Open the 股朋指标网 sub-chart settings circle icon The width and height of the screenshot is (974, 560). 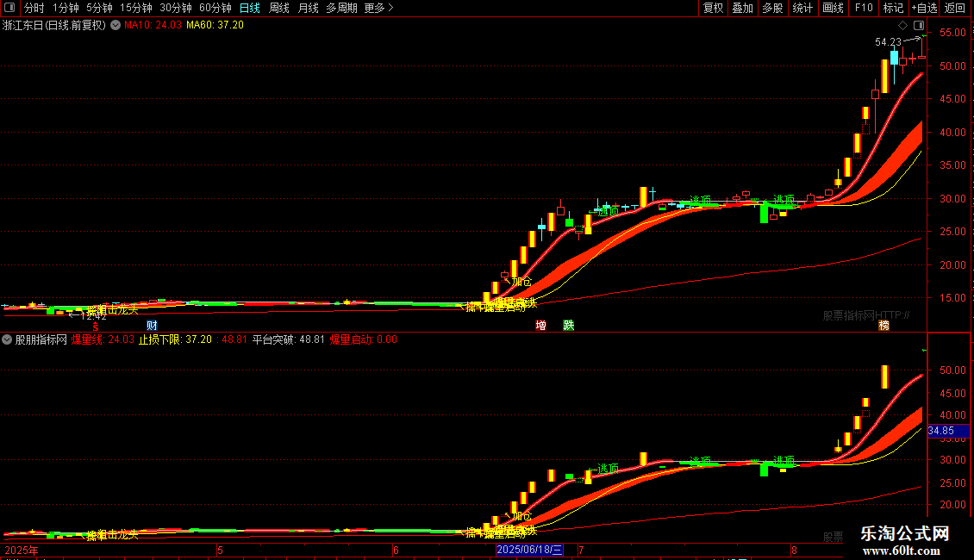[x=7, y=339]
